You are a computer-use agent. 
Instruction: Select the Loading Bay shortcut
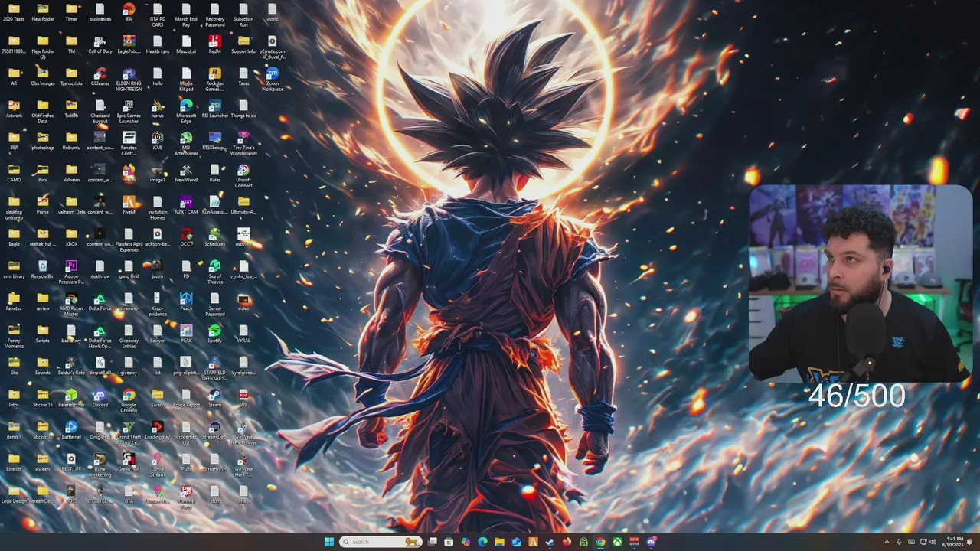(158, 430)
